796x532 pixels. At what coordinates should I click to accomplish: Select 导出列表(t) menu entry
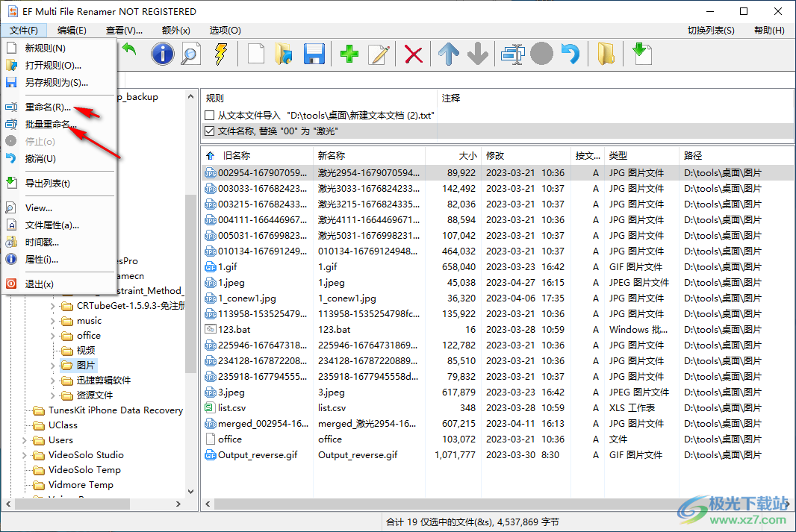pyautogui.click(x=60, y=183)
